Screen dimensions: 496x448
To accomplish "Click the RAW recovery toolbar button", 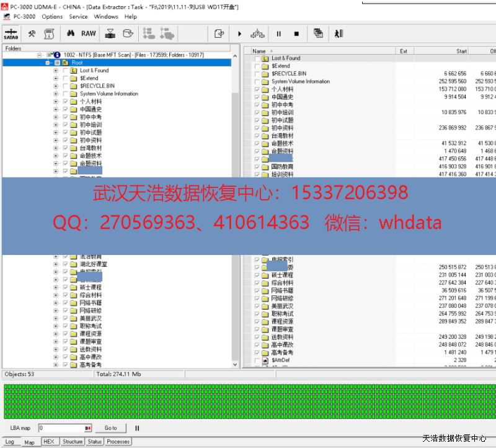I will pos(89,34).
